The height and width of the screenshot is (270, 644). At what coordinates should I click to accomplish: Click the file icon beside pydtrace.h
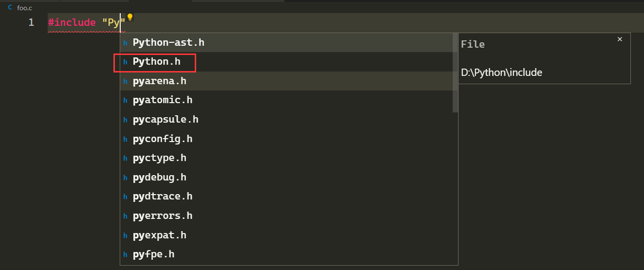pyautogui.click(x=125, y=197)
